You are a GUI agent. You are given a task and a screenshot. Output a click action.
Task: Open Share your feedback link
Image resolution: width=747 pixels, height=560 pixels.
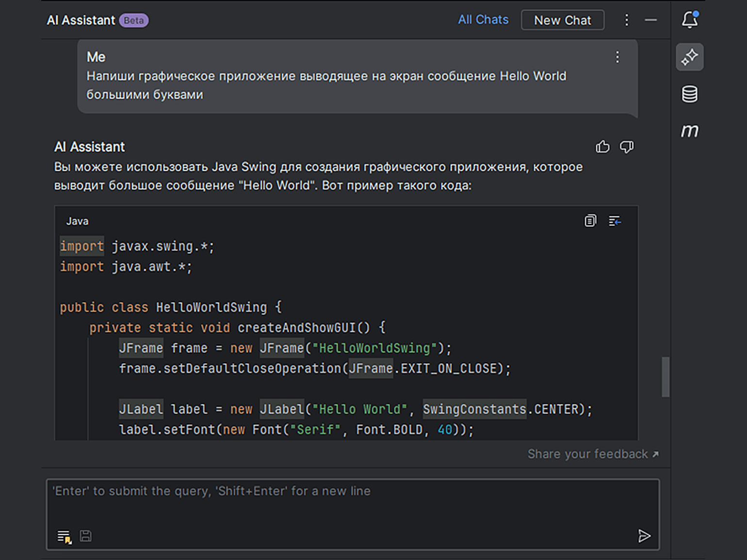[593, 454]
